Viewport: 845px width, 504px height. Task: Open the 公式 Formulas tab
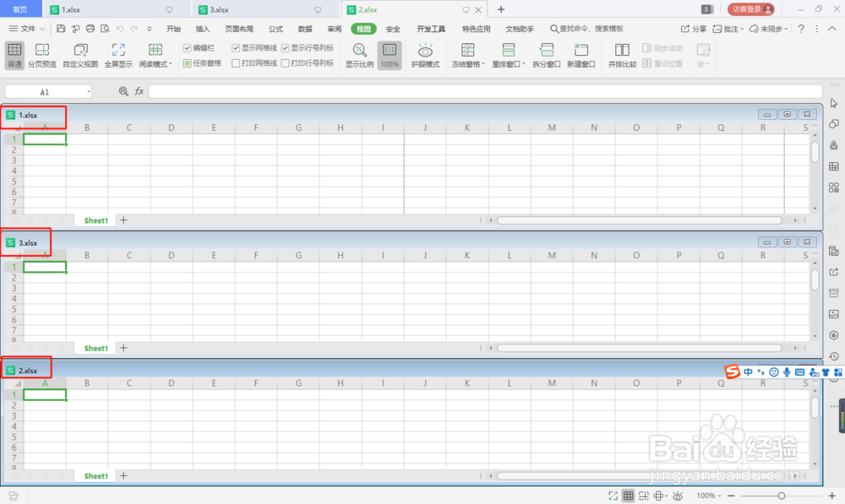pyautogui.click(x=276, y=29)
